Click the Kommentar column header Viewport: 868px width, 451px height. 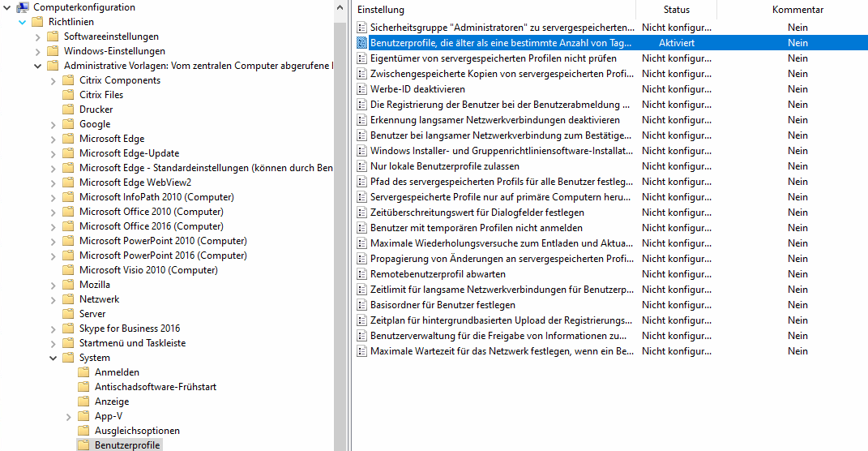[x=797, y=10]
